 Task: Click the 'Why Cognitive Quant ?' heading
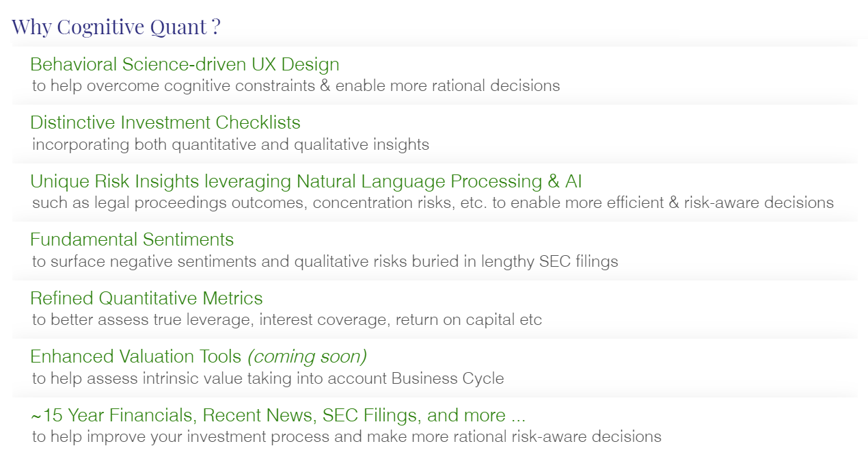pyautogui.click(x=116, y=27)
